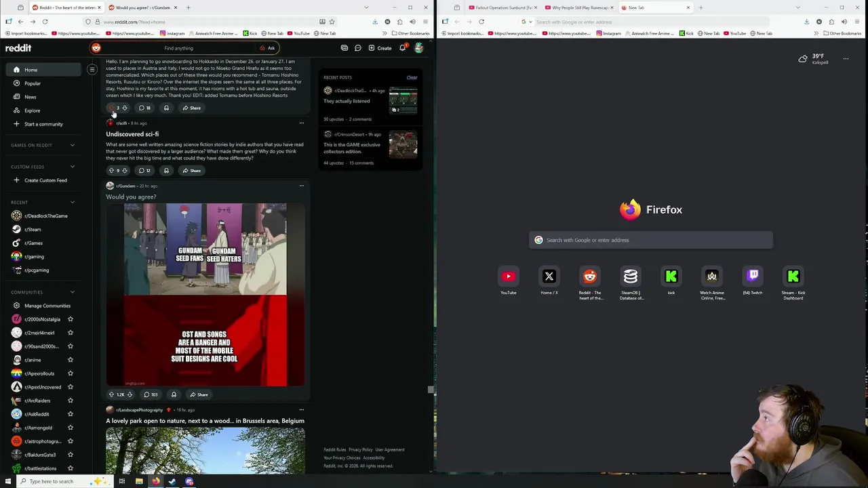
Task: Collapse the Communities section
Action: tap(73, 292)
